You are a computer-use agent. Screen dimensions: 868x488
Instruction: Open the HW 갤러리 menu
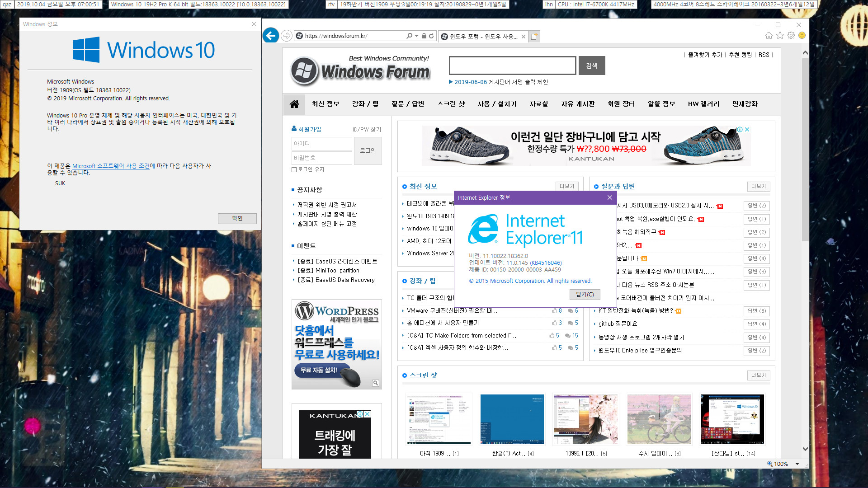point(703,104)
